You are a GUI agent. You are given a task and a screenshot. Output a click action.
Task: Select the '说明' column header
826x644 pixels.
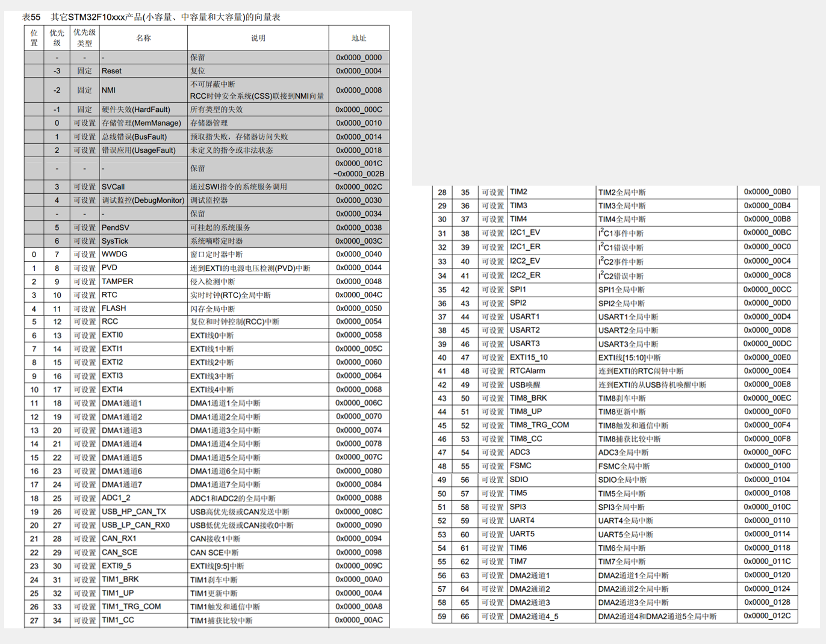258,38
